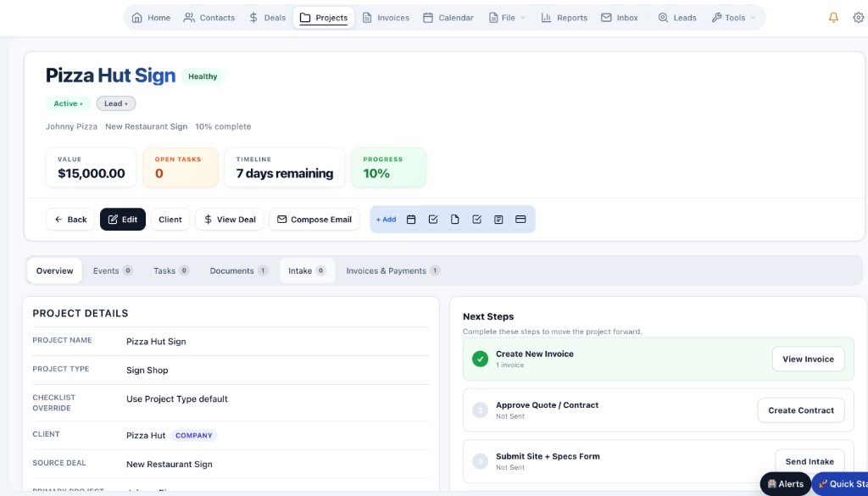Click the Quick Start pill at bottom right
This screenshot has width=868, height=496.
tap(842, 483)
